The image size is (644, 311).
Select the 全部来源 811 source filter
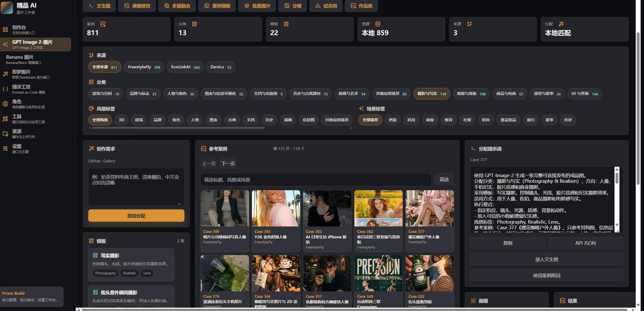click(105, 67)
